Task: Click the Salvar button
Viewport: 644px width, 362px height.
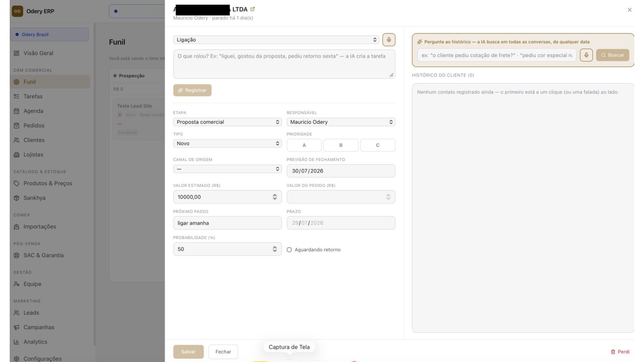Action: tap(188, 352)
